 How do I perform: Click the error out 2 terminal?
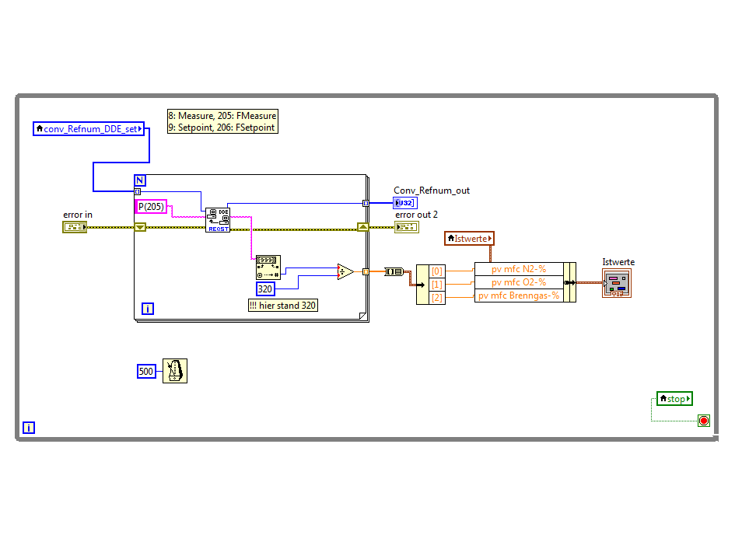(407, 227)
